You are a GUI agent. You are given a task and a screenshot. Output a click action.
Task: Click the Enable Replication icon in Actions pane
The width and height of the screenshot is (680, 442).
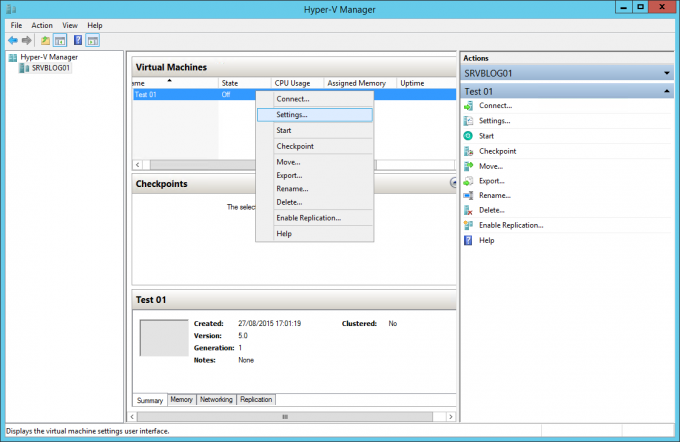point(468,225)
